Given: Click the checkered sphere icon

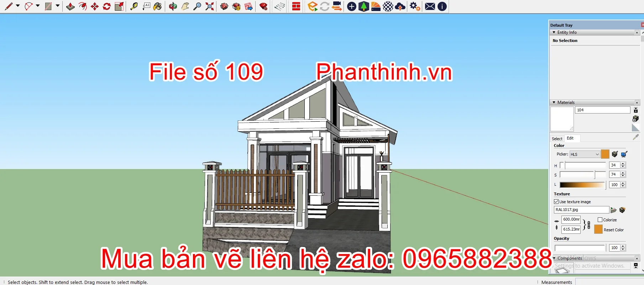Looking at the screenshot, I should click(x=388, y=6).
